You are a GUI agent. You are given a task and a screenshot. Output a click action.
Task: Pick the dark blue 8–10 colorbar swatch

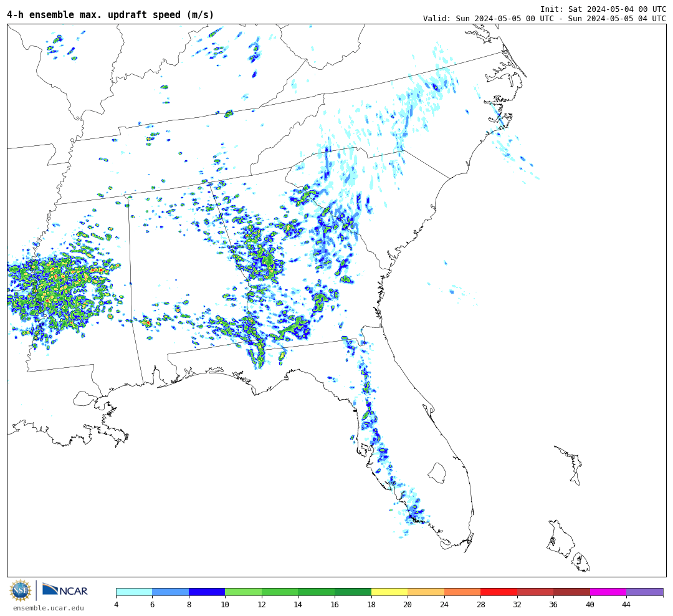[x=207, y=592]
